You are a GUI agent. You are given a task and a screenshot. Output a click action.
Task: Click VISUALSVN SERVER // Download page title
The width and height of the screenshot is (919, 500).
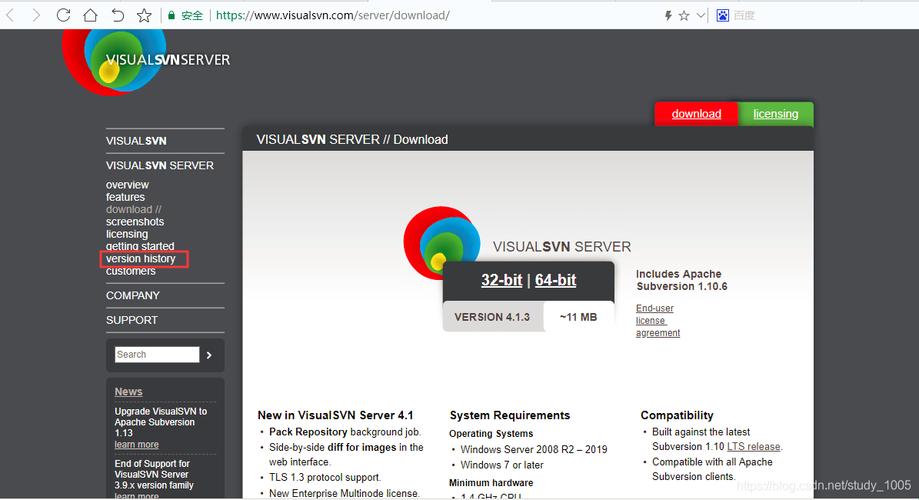tap(352, 140)
